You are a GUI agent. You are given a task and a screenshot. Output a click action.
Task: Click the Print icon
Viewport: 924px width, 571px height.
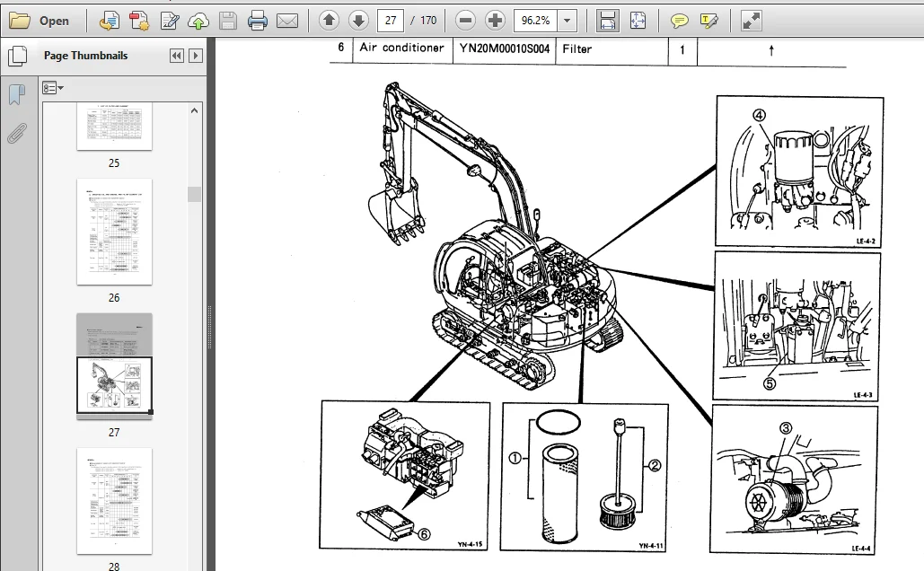tap(258, 22)
